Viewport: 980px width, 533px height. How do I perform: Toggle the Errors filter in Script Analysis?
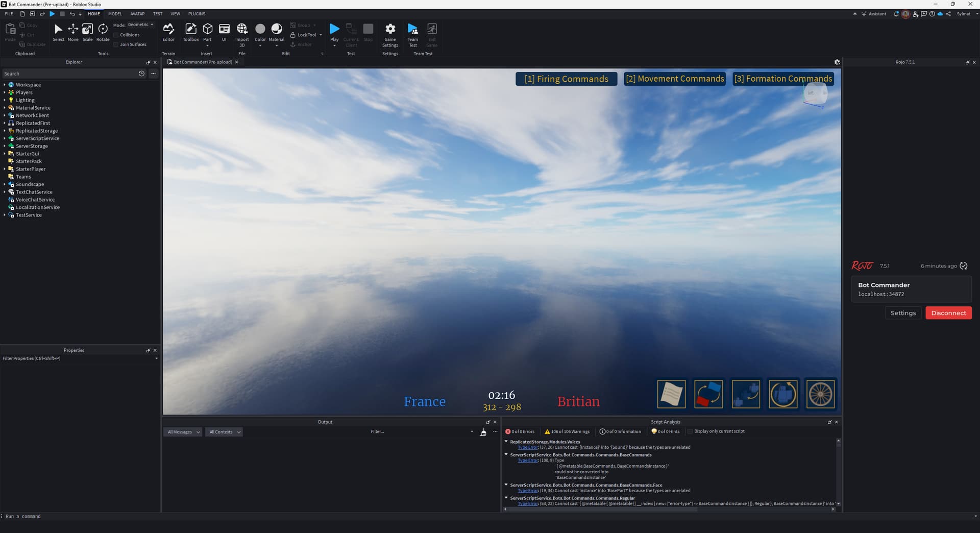point(520,431)
